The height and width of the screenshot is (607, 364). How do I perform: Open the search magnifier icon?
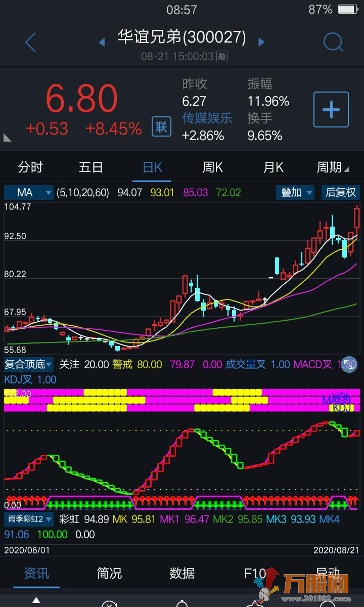(x=333, y=42)
